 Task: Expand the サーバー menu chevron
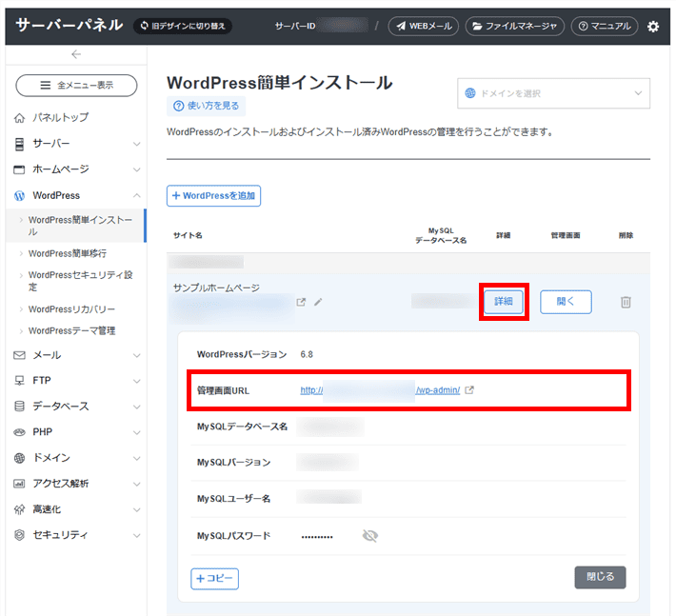coord(137,144)
